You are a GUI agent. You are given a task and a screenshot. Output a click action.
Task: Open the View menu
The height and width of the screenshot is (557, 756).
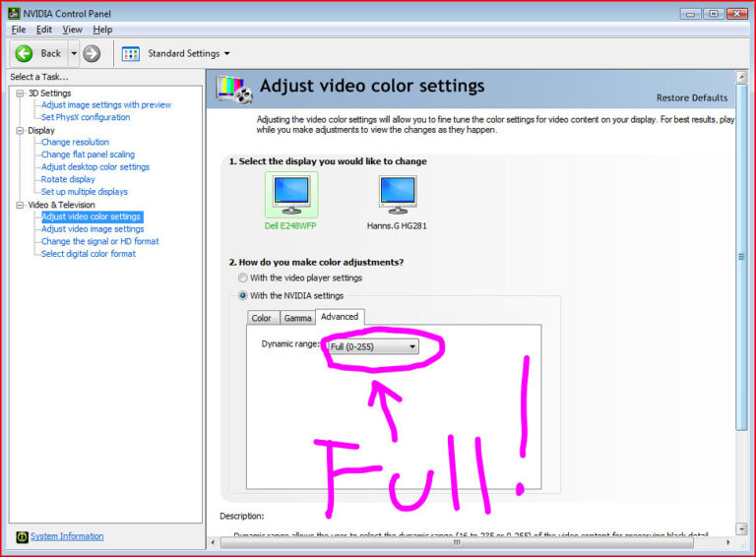72,30
